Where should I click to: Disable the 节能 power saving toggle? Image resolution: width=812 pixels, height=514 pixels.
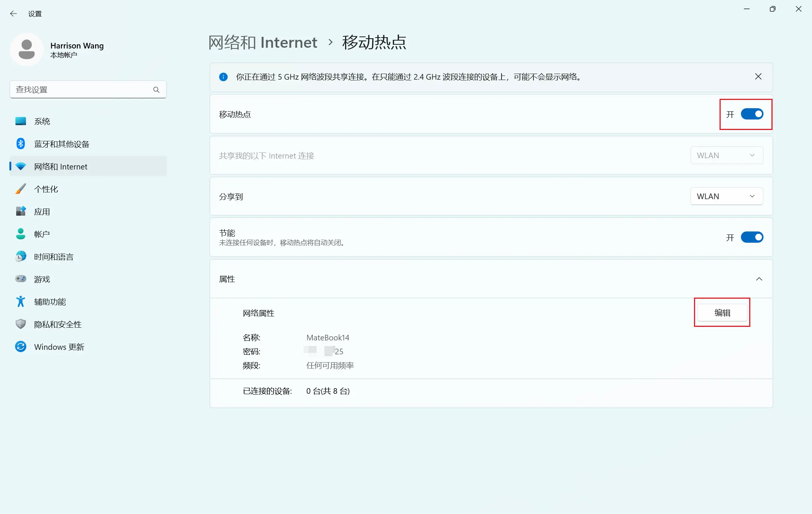coord(752,237)
